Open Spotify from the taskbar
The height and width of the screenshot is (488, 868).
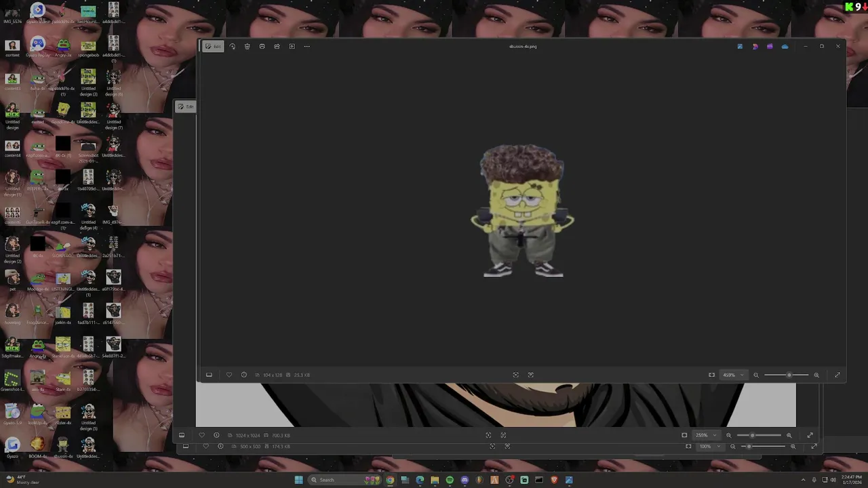tap(450, 480)
